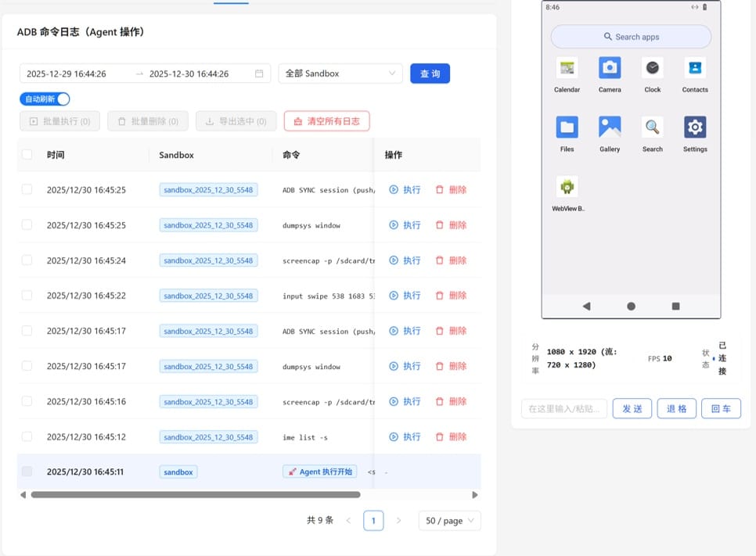The height and width of the screenshot is (556, 756).
Task: Open the Contacts app
Action: point(694,69)
